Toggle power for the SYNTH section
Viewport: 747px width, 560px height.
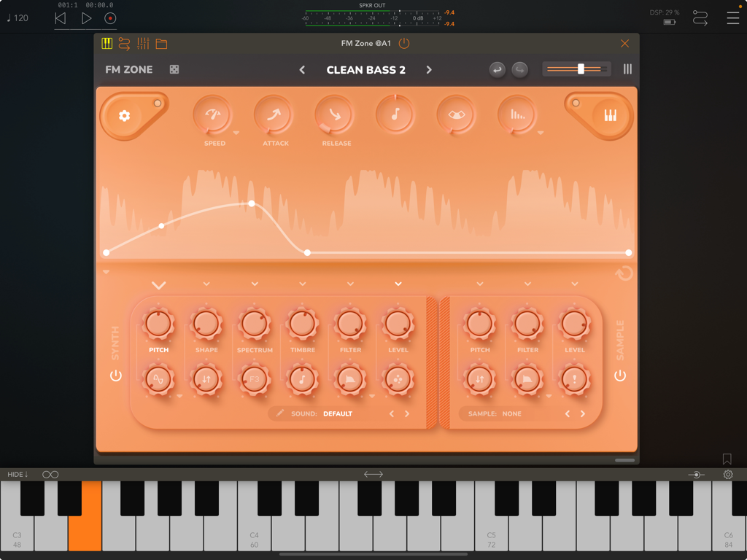pyautogui.click(x=117, y=376)
